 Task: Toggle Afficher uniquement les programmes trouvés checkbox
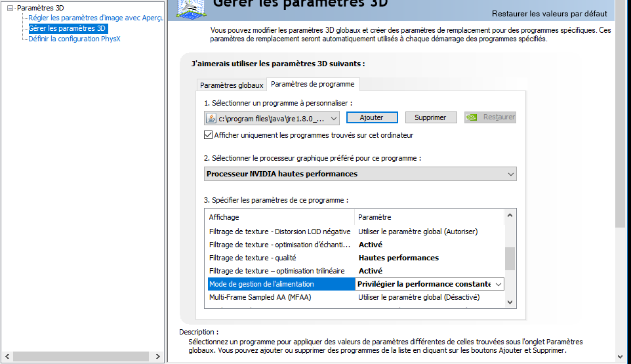208,135
